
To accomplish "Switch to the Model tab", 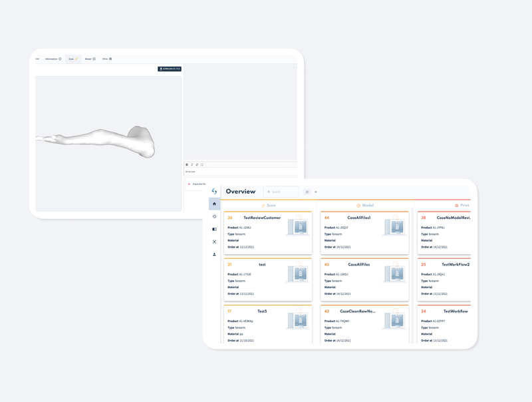I will 90,59.
